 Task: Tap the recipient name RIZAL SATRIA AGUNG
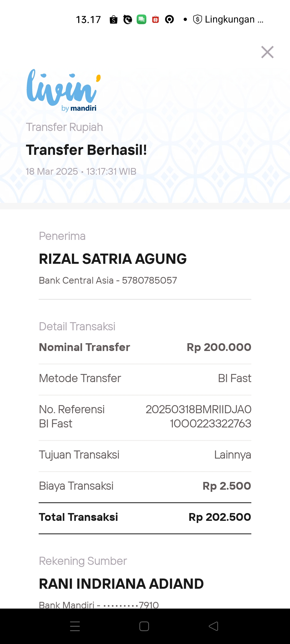pyautogui.click(x=113, y=259)
